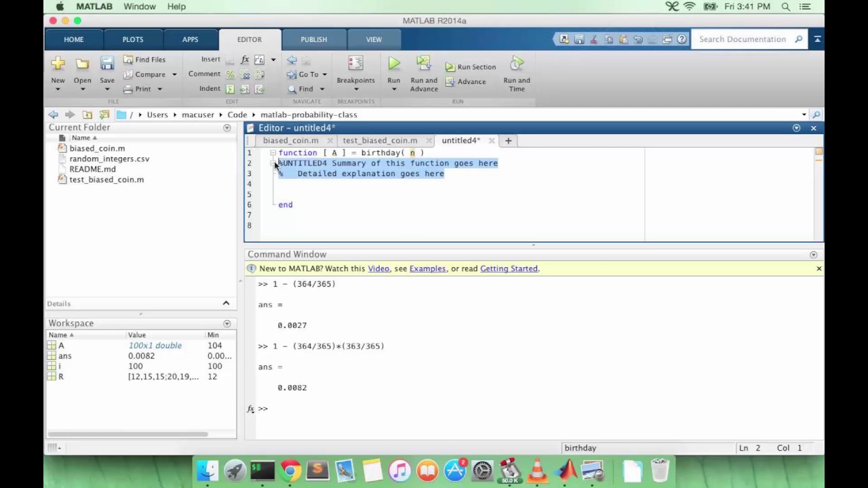The height and width of the screenshot is (488, 868).
Task: Select random_integers.csv in Current Folder
Action: coord(109,159)
